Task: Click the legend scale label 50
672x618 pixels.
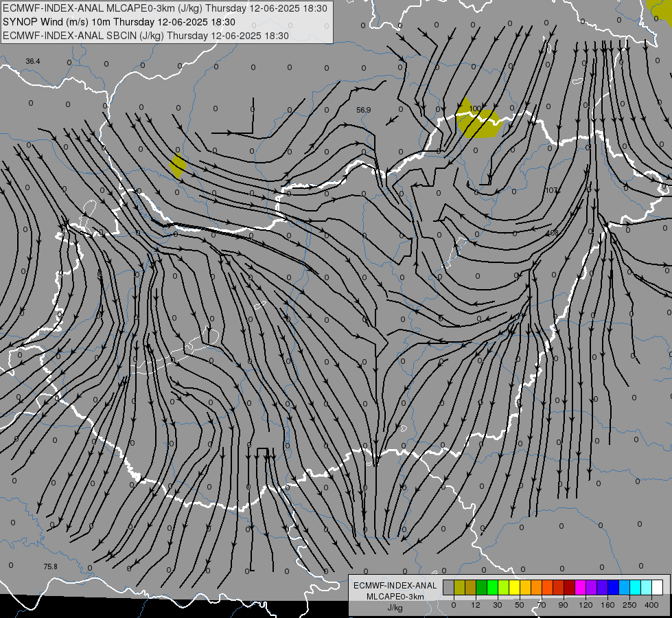Action: point(520,605)
